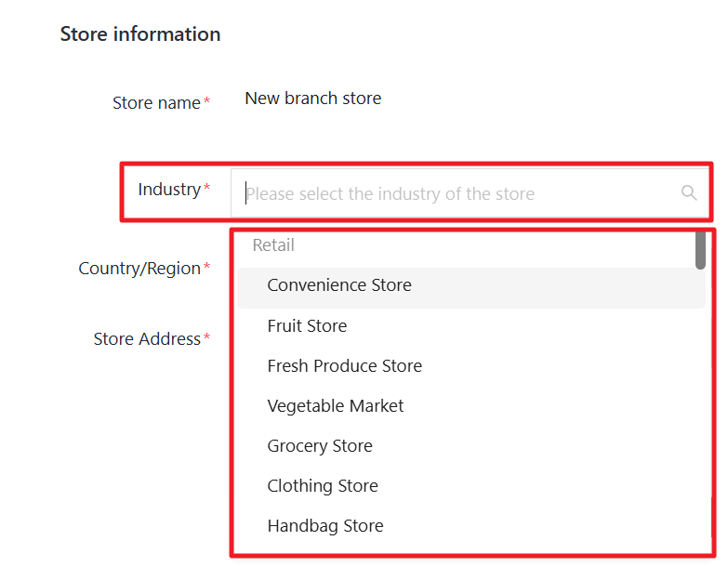Select Convenience Store from the list
This screenshot has height=567, width=728.
pyautogui.click(x=339, y=285)
